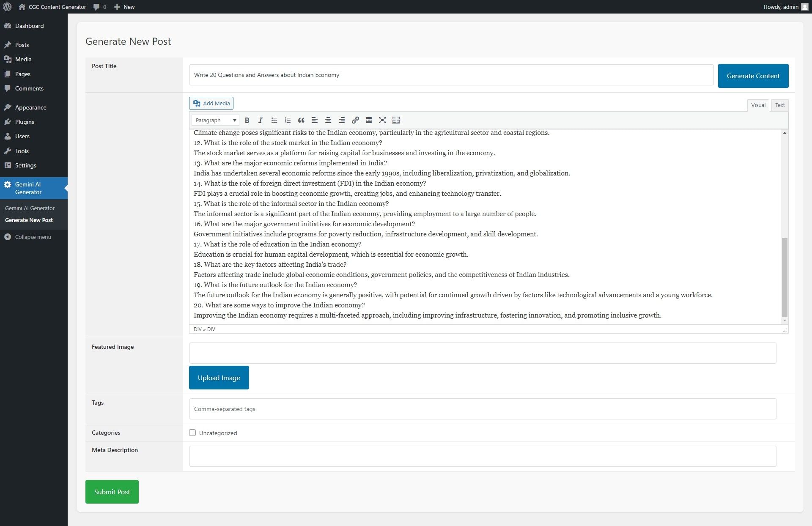Check the Uncategorized category
This screenshot has height=526, width=812.
pos(192,433)
